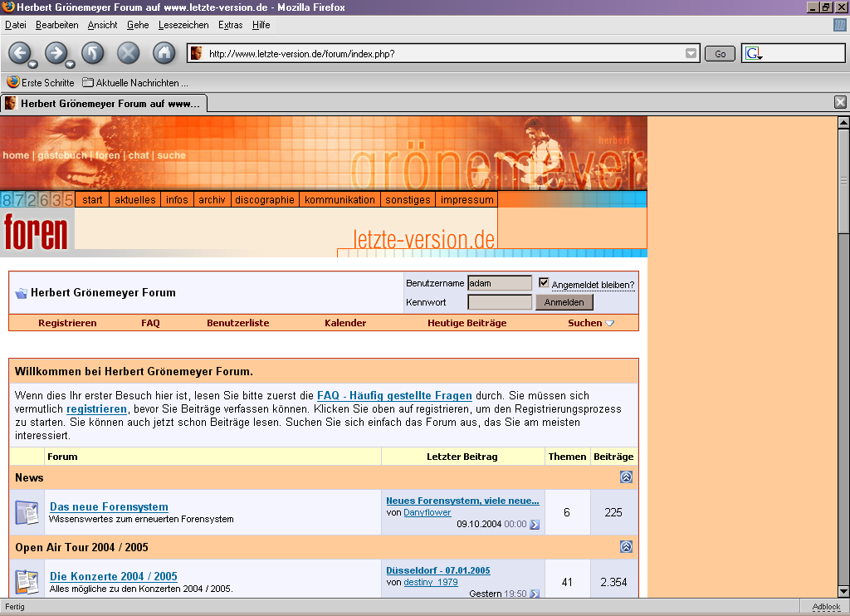Open Das neue Forensystem forum icon
Viewport: 850px width, 616px height.
pyautogui.click(x=27, y=512)
